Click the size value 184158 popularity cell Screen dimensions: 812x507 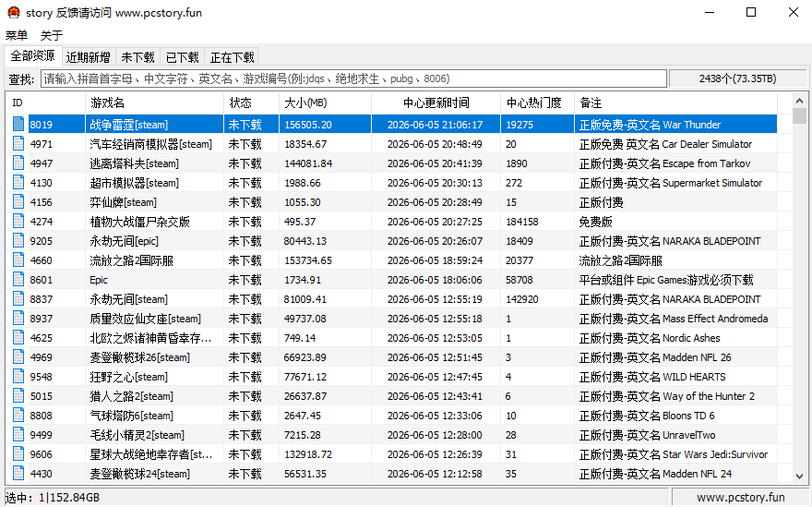point(522,222)
